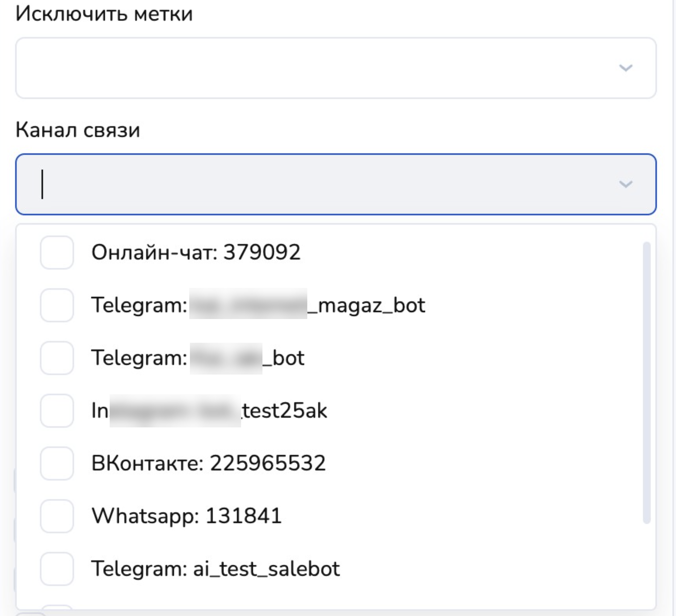This screenshot has height=616, width=676.
Task: Collapse the Канал связи dropdown chevron
Action: (x=626, y=184)
